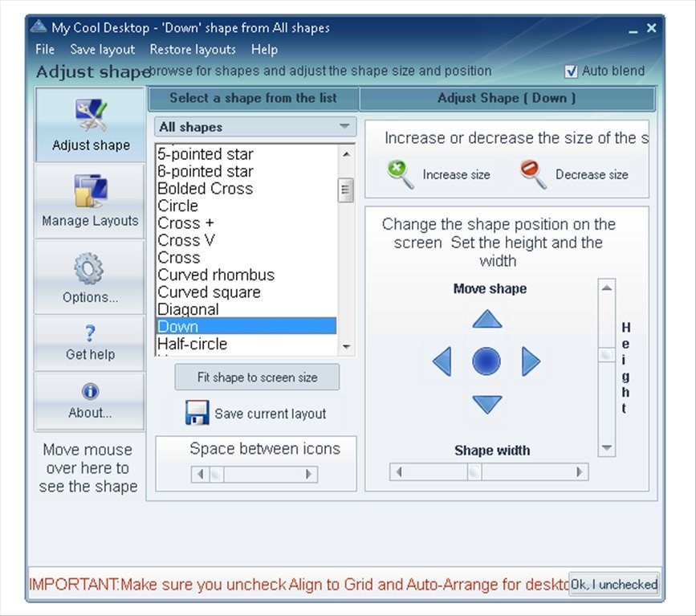Move shape left with the left arrow
The height and width of the screenshot is (616, 696).
point(442,361)
